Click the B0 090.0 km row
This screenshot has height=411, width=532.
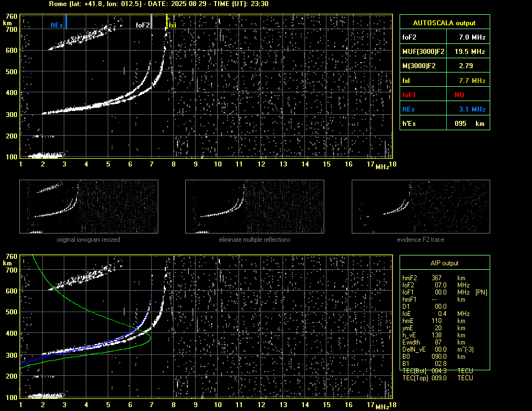(x=434, y=357)
